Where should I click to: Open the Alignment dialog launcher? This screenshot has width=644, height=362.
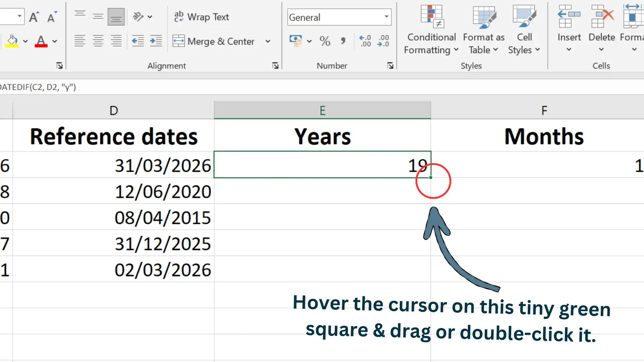tap(275, 66)
